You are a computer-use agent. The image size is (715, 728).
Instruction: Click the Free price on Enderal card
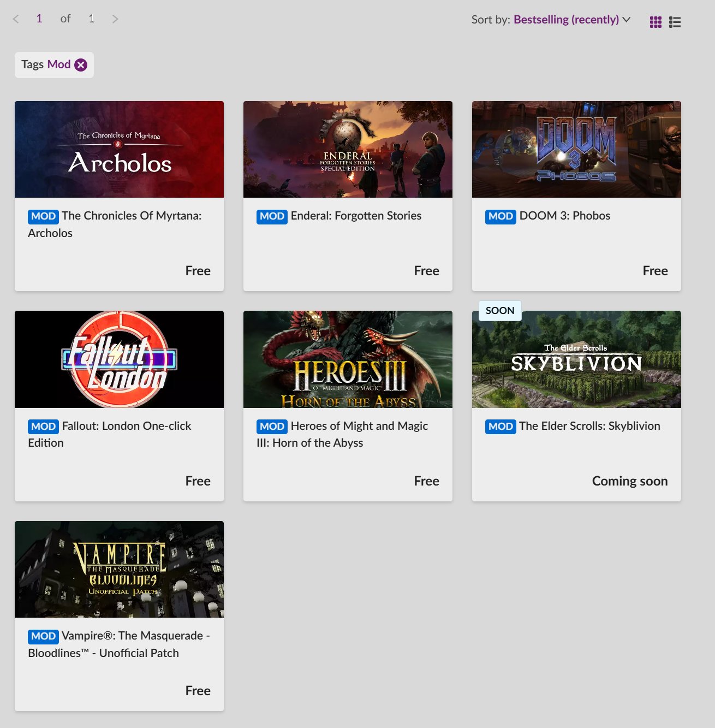427,271
